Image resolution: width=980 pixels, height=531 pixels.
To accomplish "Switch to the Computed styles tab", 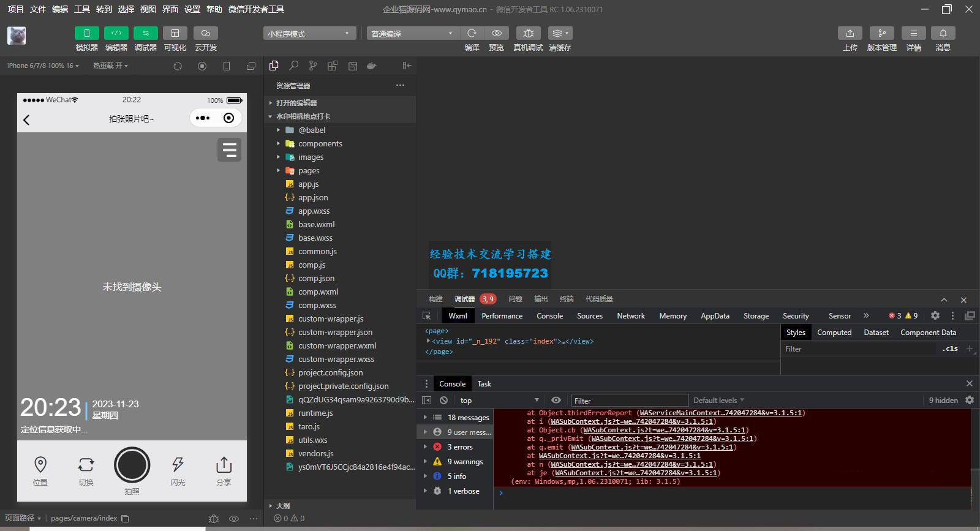I will coord(834,333).
